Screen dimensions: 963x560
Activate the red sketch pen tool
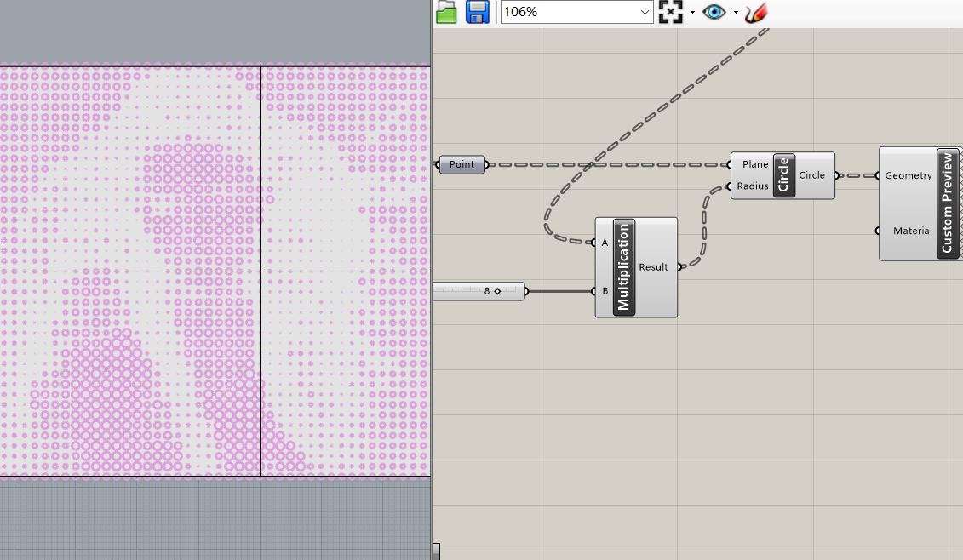point(754,12)
